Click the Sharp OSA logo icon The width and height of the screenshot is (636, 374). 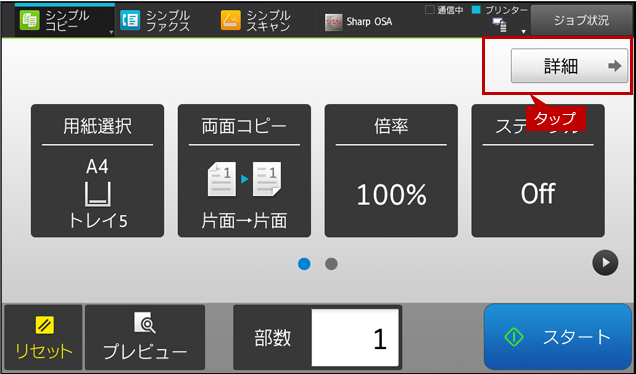[x=333, y=22]
